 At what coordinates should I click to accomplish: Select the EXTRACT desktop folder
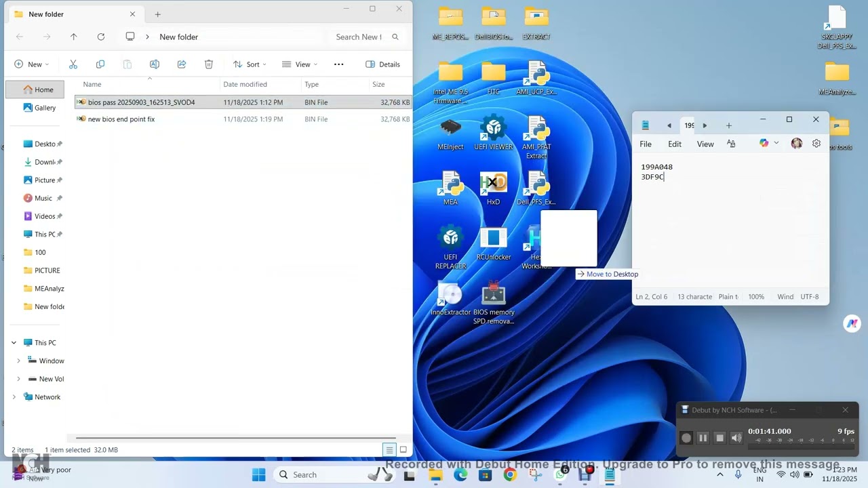click(536, 23)
